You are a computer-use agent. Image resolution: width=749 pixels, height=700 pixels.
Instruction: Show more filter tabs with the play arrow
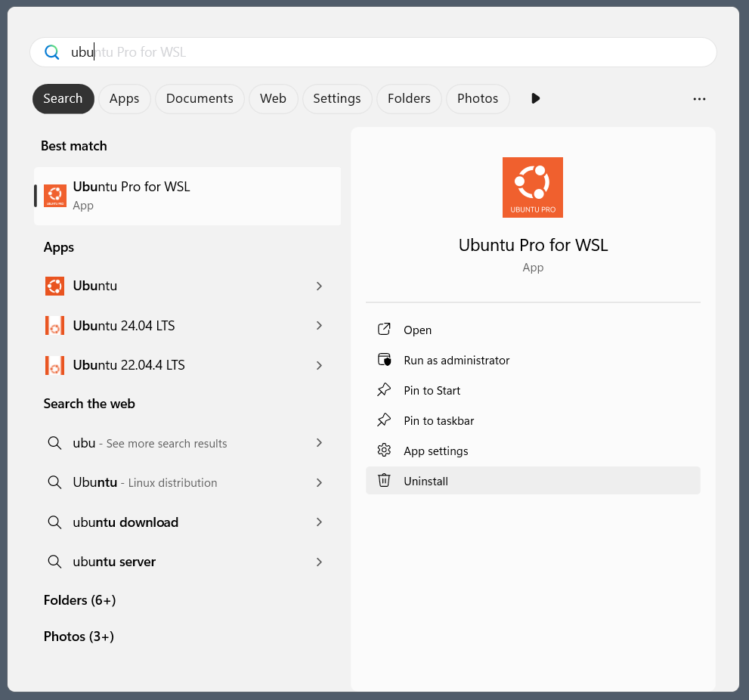535,98
